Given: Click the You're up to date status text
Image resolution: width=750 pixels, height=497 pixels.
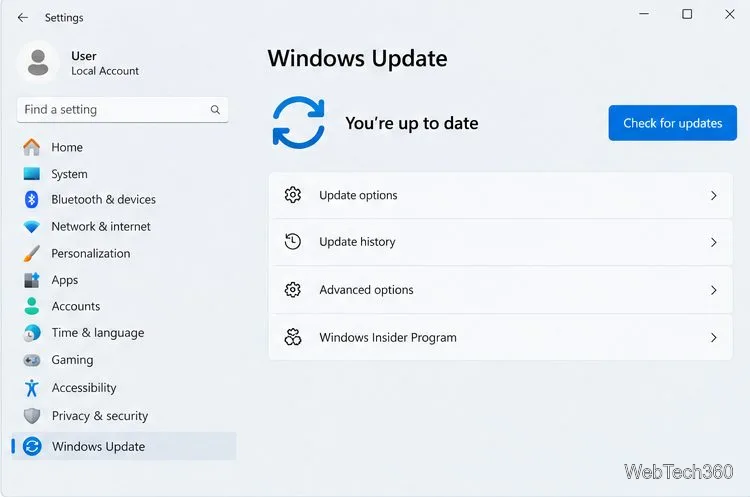Looking at the screenshot, I should pyautogui.click(x=411, y=123).
